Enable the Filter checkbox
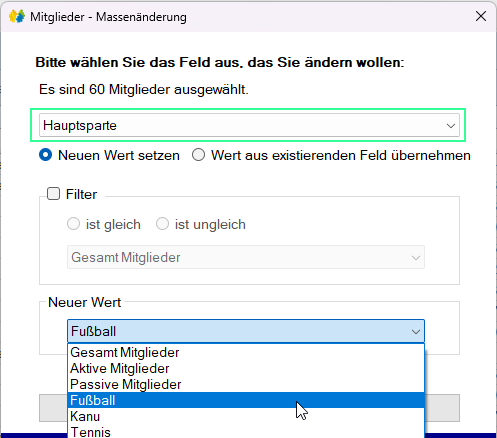The image size is (497, 438). [x=53, y=194]
